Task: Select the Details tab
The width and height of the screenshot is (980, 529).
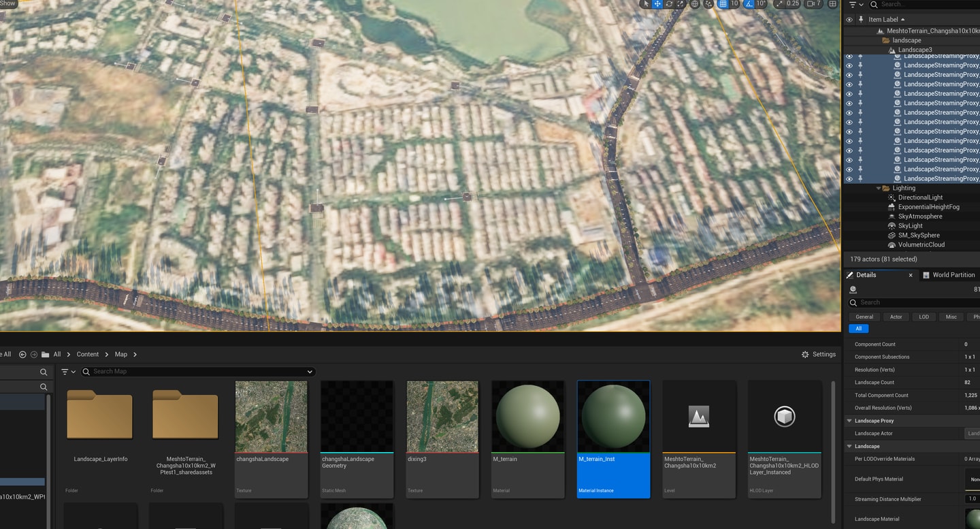Action: pos(866,275)
